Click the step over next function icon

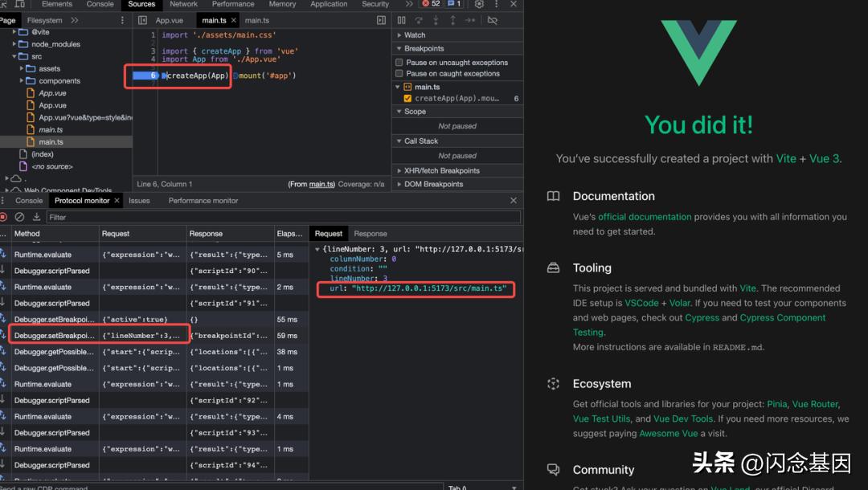(419, 20)
